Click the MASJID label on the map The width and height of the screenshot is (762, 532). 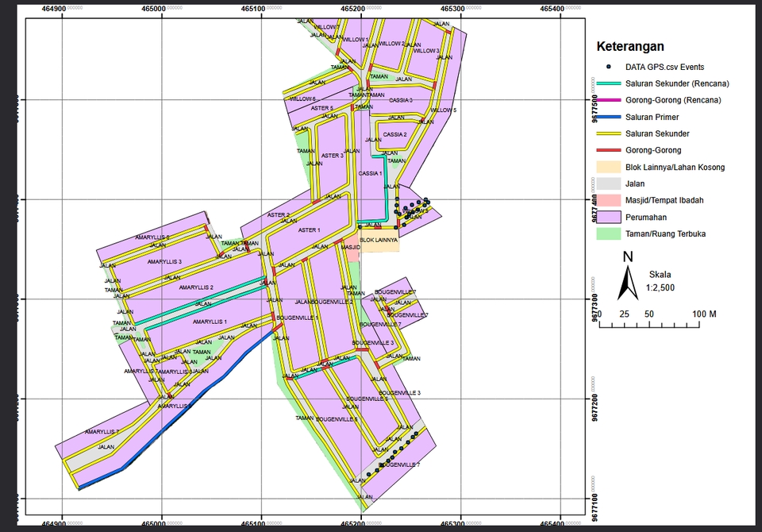(350, 247)
